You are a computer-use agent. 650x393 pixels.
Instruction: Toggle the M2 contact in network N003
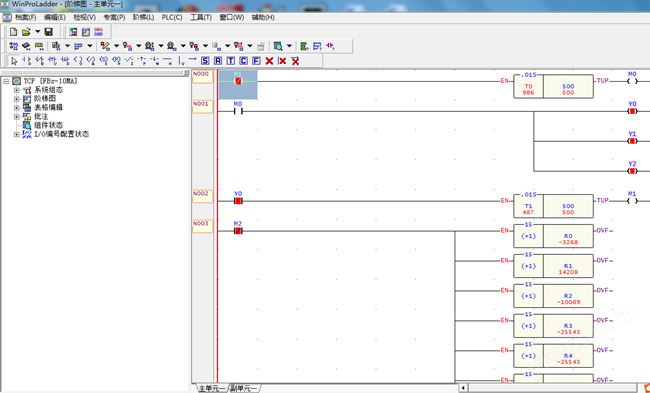pyautogui.click(x=238, y=230)
